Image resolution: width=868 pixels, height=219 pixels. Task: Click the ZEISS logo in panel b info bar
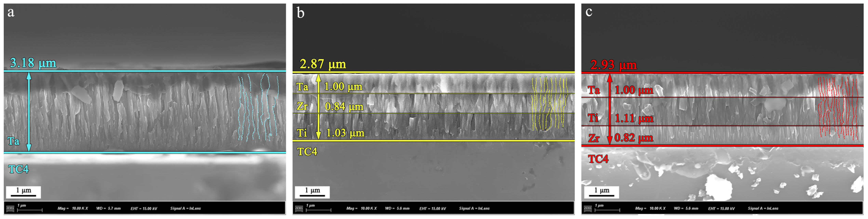[299, 209]
